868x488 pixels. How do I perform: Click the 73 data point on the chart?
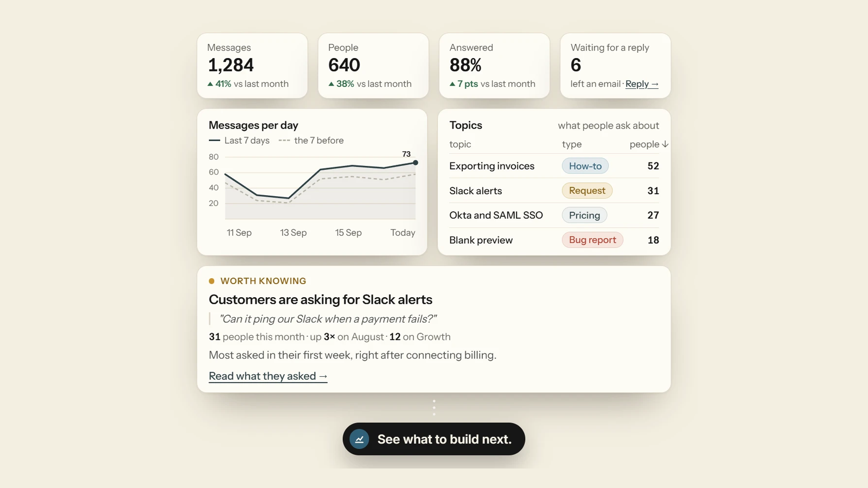[416, 163]
